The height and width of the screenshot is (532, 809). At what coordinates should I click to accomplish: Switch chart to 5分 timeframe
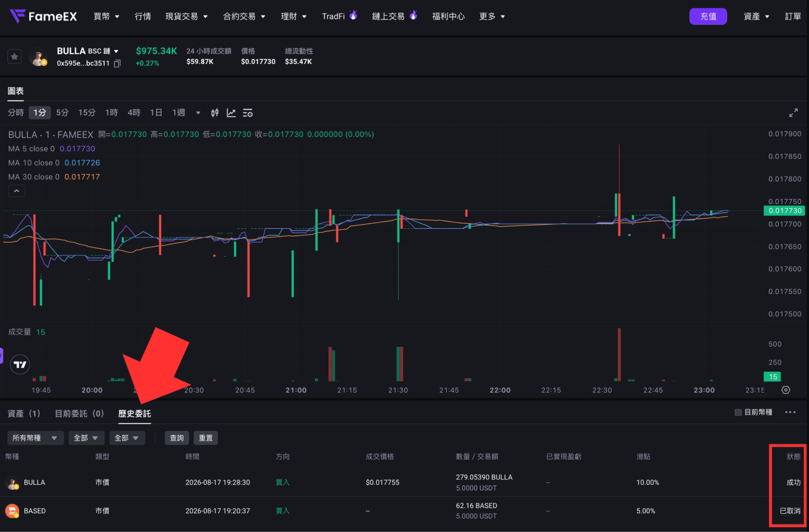(62, 113)
